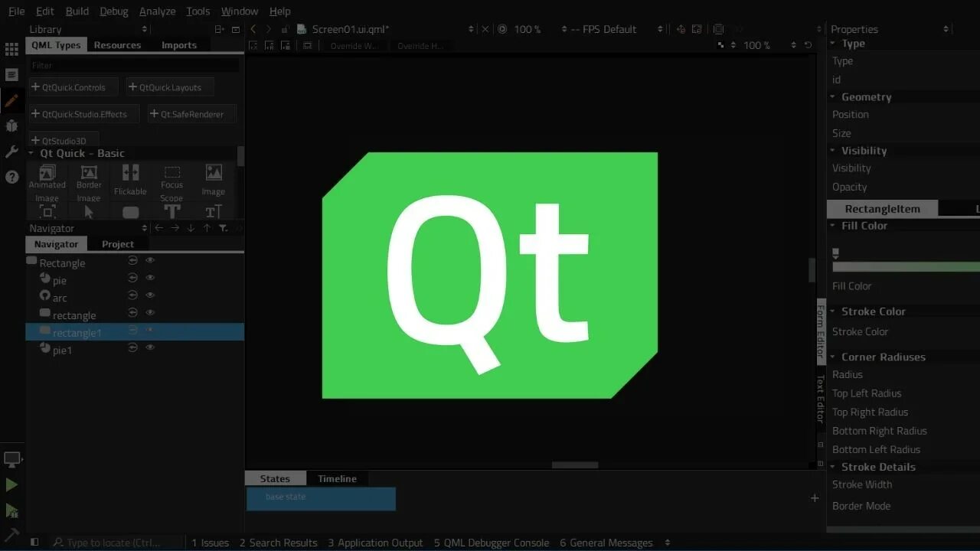Run the project with the green play icon
The image size is (980, 551).
pyautogui.click(x=11, y=484)
